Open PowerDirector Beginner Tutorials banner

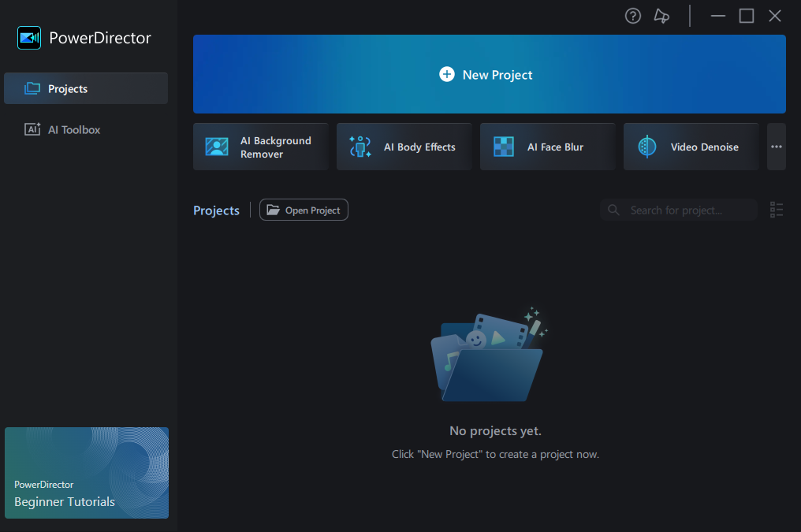pyautogui.click(x=87, y=473)
